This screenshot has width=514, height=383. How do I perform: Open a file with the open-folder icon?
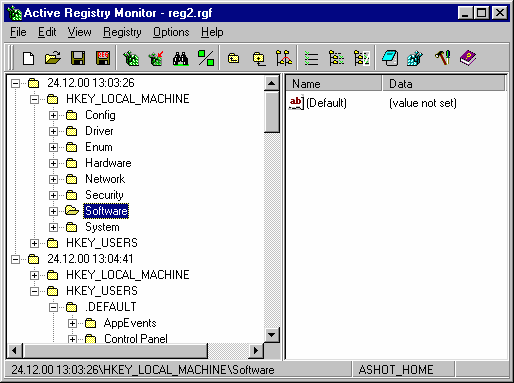click(x=53, y=58)
